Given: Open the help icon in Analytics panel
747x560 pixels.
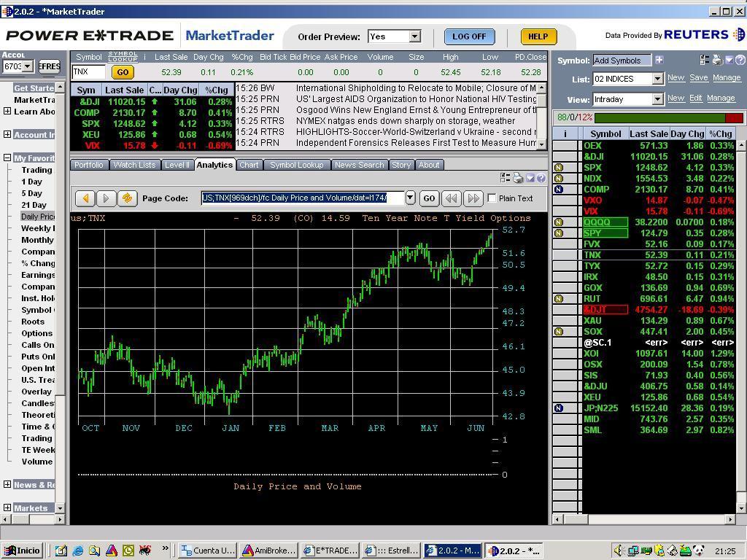Looking at the screenshot, I should 541,178.
